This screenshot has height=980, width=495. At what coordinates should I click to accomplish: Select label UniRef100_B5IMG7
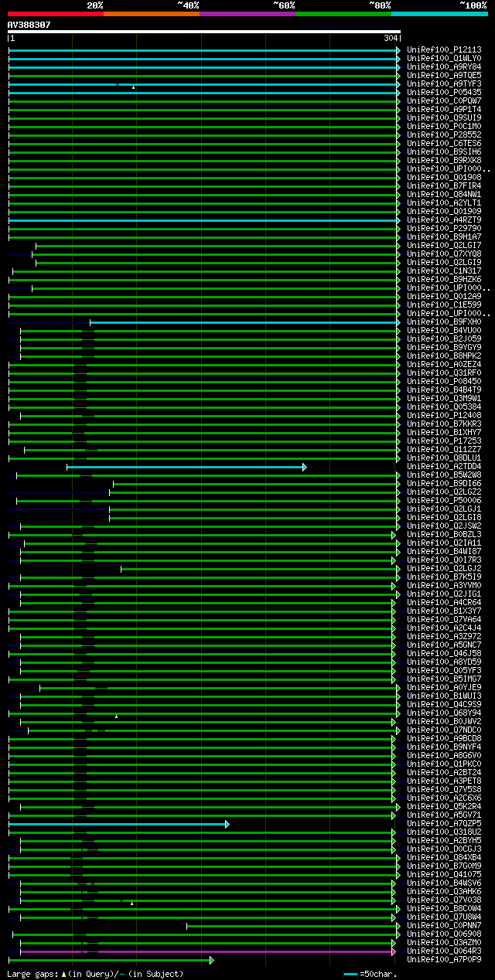(x=444, y=679)
